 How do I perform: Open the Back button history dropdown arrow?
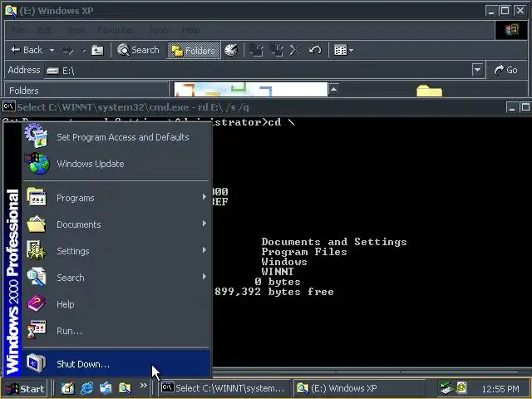point(52,50)
